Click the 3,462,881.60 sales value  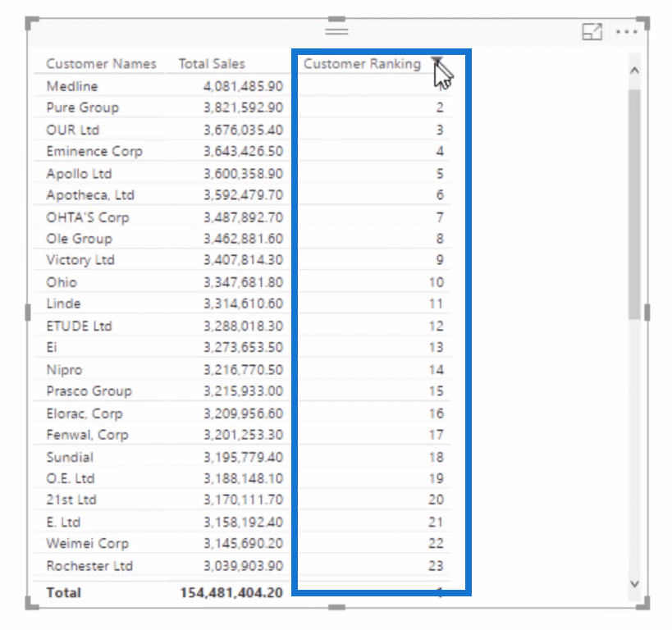[243, 239]
